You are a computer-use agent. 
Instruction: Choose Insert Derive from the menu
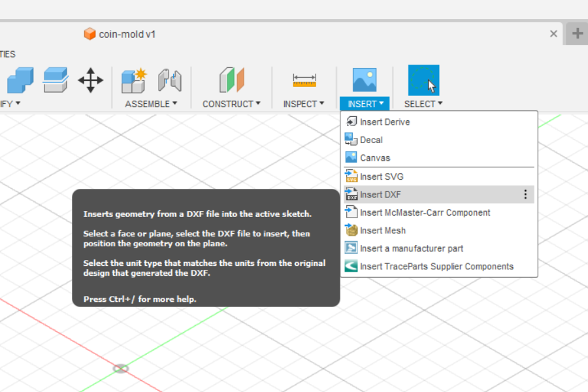(x=439, y=122)
